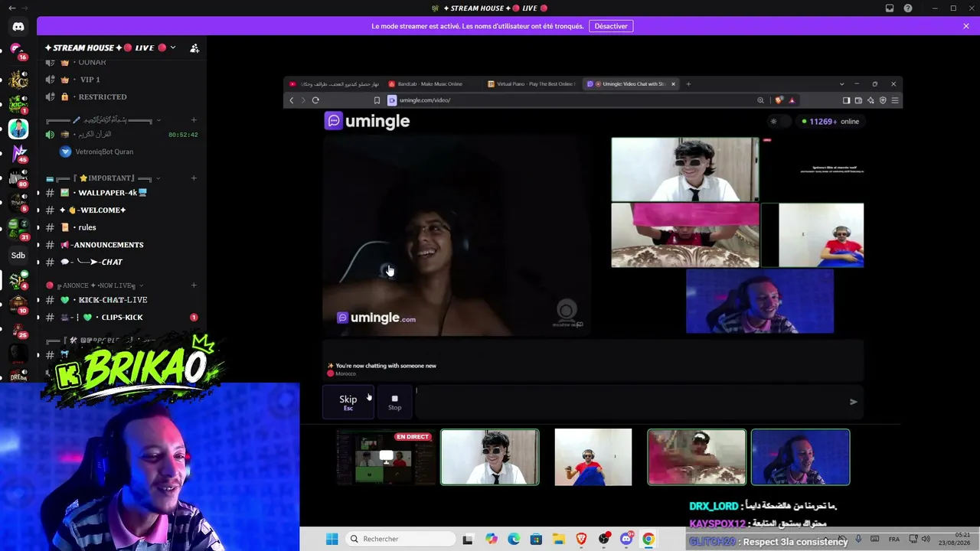Open the Discord inbox icon in title bar
This screenshot has height=551, width=980.
pos(890,8)
